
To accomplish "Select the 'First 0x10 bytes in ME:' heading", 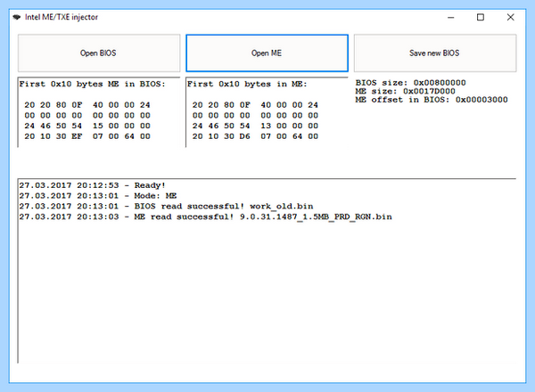I will (x=247, y=84).
